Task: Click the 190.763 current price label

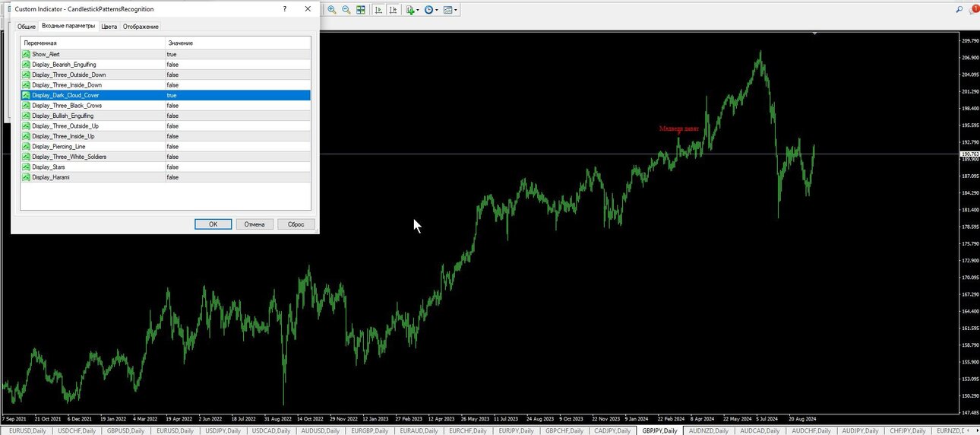Action: click(969, 154)
